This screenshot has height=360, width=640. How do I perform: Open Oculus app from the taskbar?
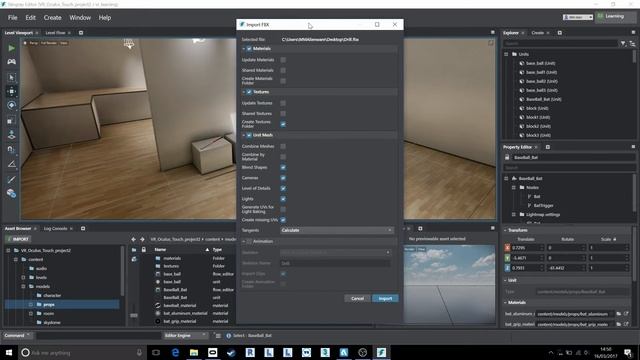[213, 353]
